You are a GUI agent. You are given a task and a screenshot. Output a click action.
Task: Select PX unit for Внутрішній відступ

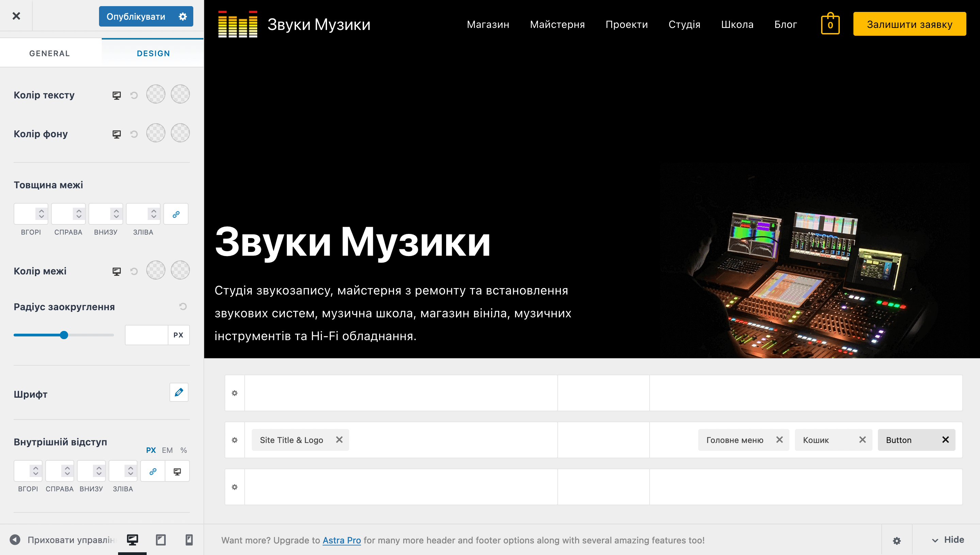pyautogui.click(x=151, y=450)
